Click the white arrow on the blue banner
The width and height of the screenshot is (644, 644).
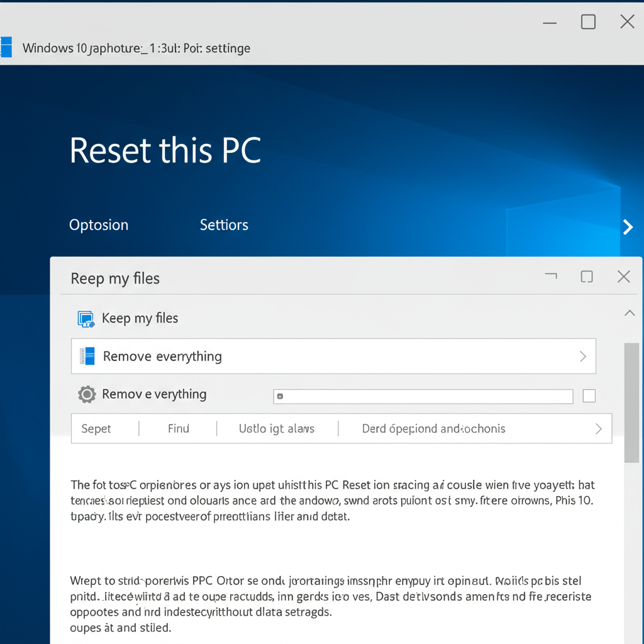tap(628, 226)
